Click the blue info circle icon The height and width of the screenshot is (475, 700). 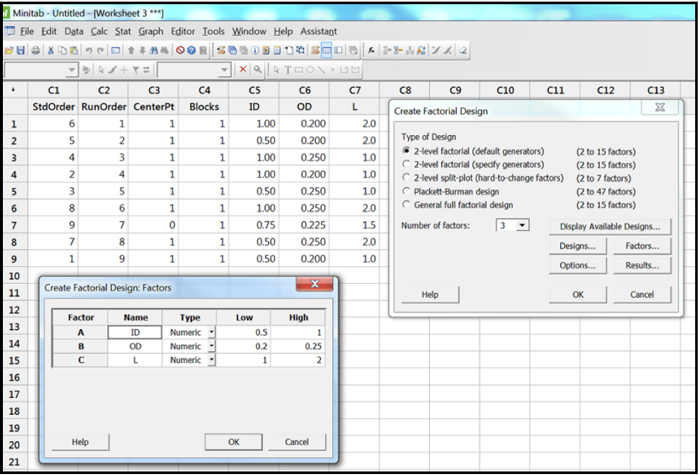click(x=255, y=50)
